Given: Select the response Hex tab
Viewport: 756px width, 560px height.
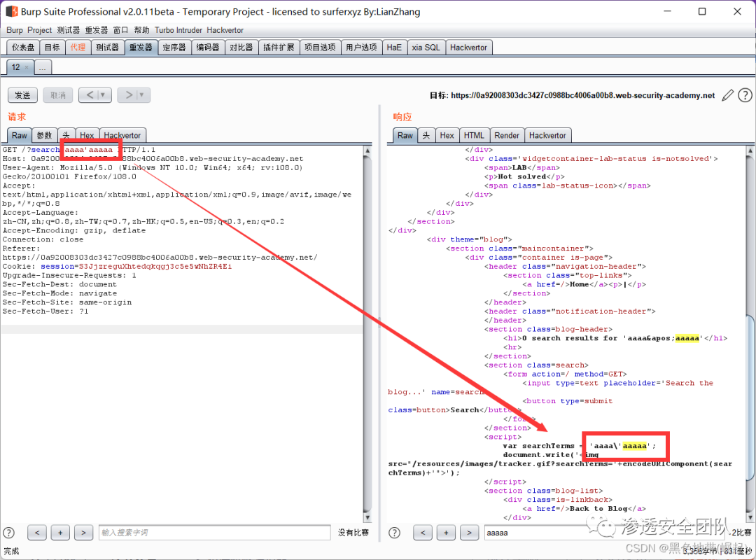Looking at the screenshot, I should pos(447,136).
